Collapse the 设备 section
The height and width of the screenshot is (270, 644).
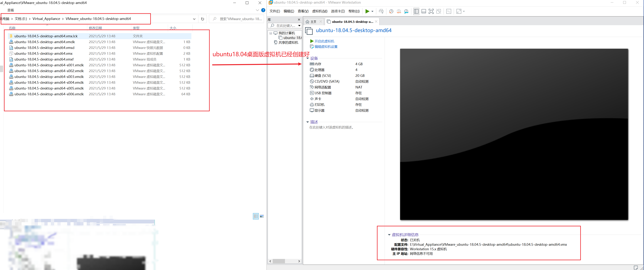click(x=307, y=58)
